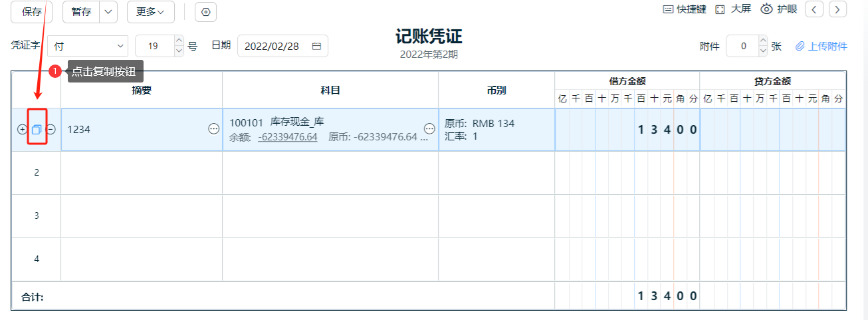Click the settings icon in the toolbar
The width and height of the screenshot is (868, 320).
[205, 12]
